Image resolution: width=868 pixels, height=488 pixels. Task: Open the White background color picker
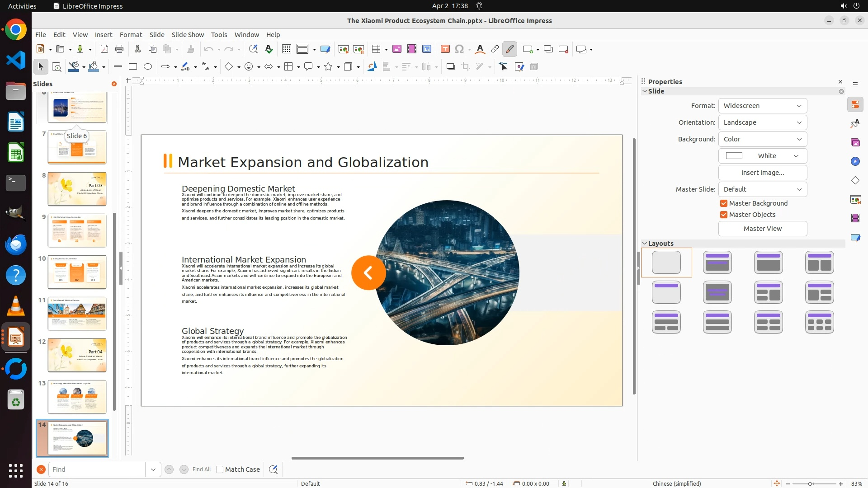click(x=762, y=156)
